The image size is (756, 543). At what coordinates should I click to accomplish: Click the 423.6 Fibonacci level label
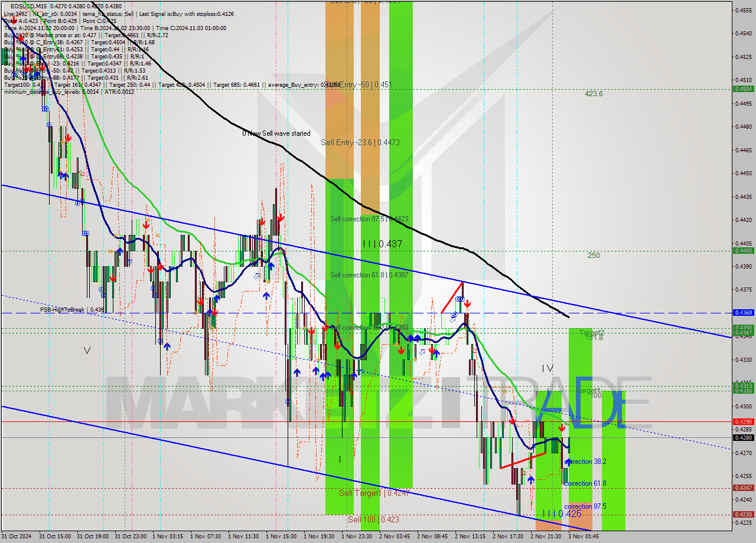click(x=594, y=94)
